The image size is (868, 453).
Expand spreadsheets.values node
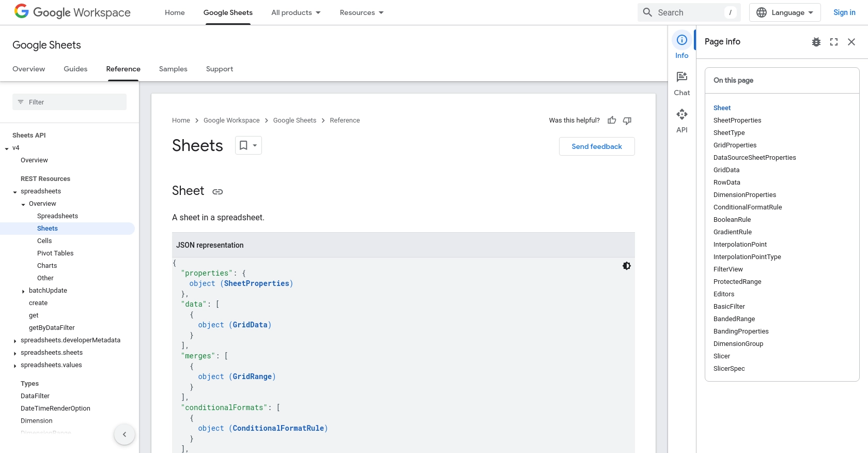[x=15, y=366]
